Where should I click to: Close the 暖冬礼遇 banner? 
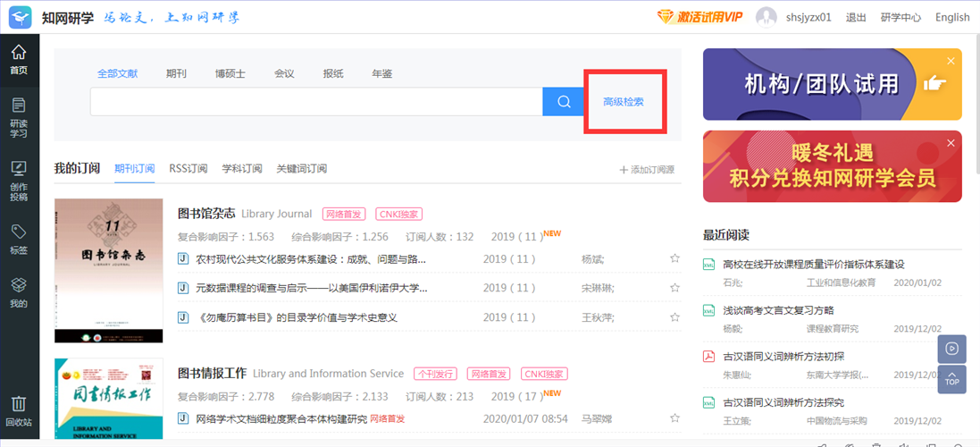951,143
